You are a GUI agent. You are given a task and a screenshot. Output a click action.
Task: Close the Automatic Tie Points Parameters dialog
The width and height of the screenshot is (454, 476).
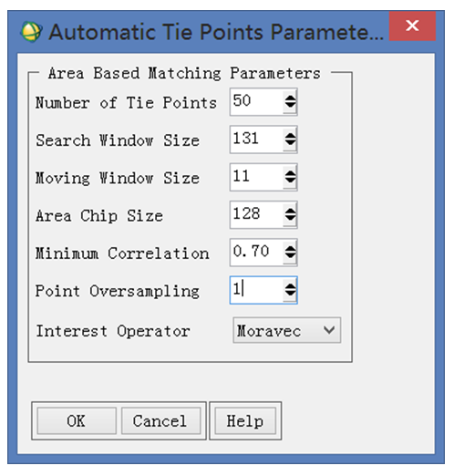(412, 26)
